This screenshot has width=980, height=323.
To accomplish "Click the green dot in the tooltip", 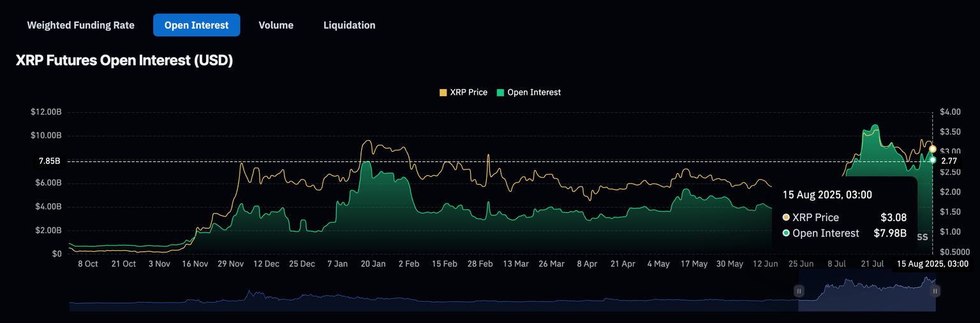I will click(x=786, y=234).
